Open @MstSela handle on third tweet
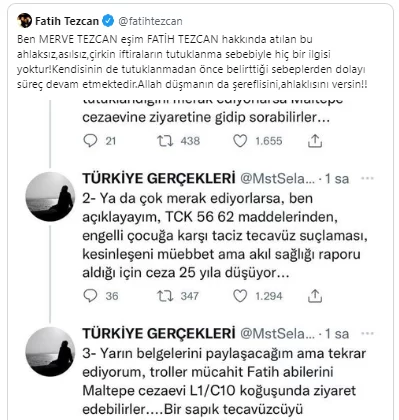Viewport: 399px width, 420px height. (x=278, y=334)
